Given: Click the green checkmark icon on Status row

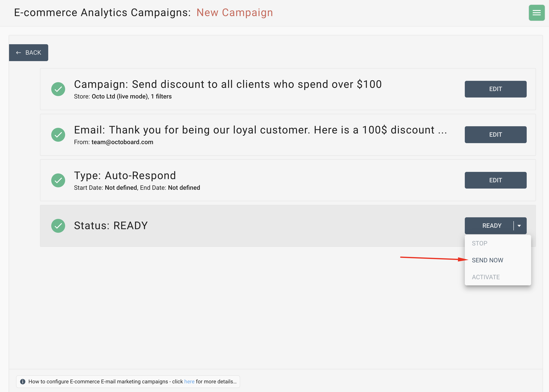Looking at the screenshot, I should (x=58, y=225).
